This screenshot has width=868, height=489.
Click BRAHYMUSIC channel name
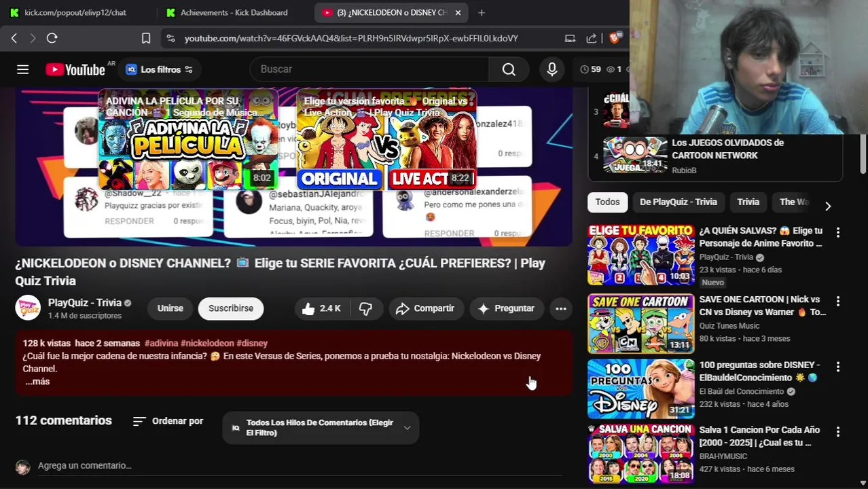coord(723,456)
